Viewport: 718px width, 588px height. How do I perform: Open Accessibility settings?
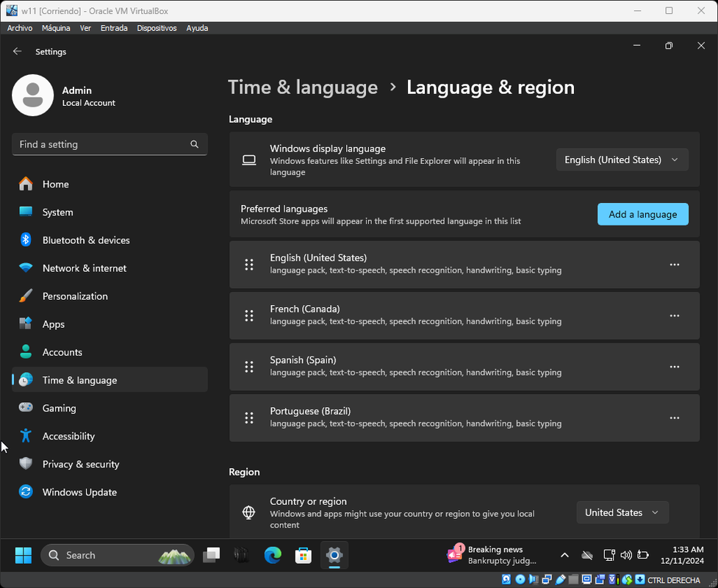click(110, 436)
